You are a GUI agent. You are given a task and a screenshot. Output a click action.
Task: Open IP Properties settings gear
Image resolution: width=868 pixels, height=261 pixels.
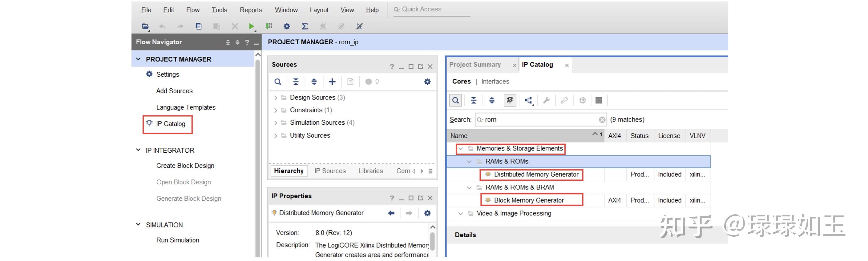(x=427, y=214)
